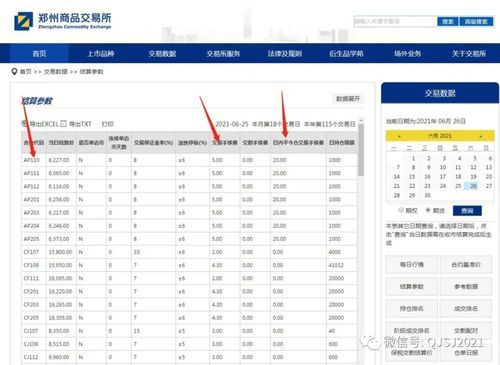Click the 交易保证金率(%) column header
Screen dimensions: 500x365
click(154, 143)
